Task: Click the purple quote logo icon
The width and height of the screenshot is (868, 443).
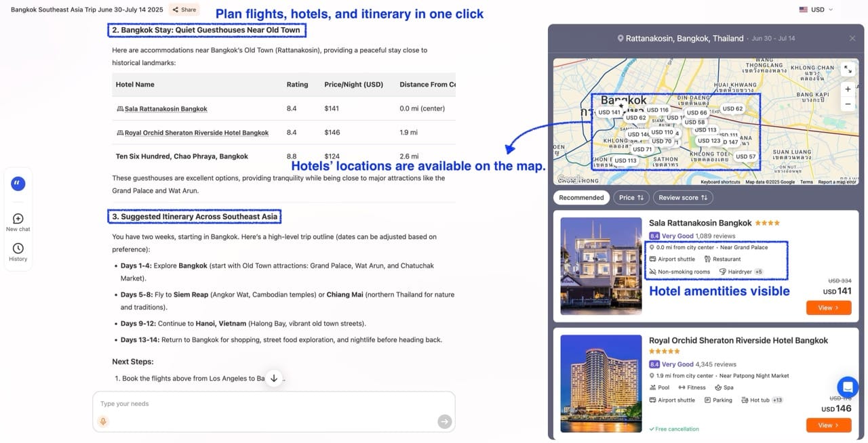Action: click(x=18, y=184)
